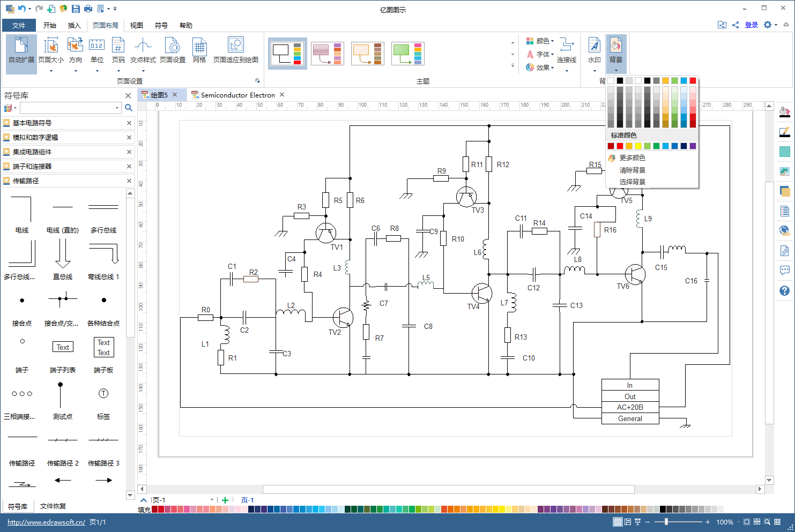Open the fill bucket panel in right sidebar
This screenshot has width=795, height=532.
(x=784, y=112)
